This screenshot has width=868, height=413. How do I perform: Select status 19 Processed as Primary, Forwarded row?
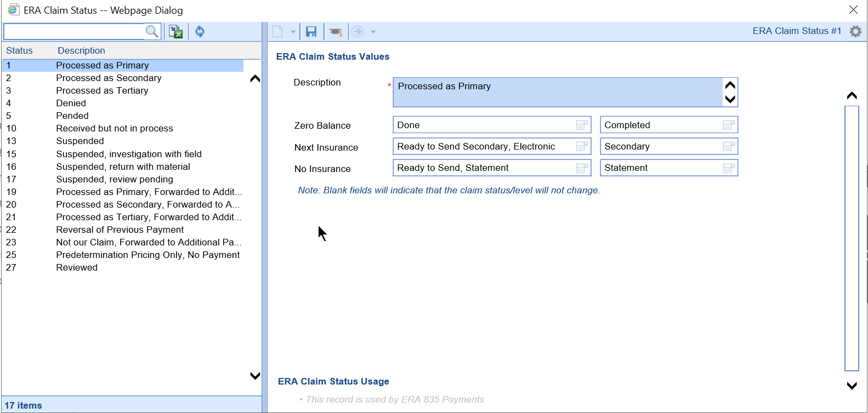click(123, 192)
